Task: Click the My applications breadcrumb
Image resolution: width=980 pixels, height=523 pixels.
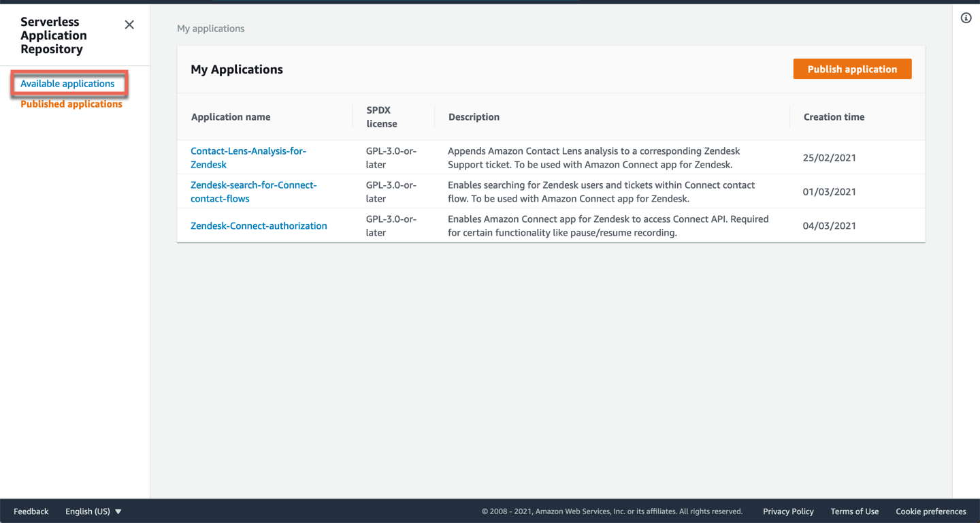Action: pyautogui.click(x=211, y=29)
